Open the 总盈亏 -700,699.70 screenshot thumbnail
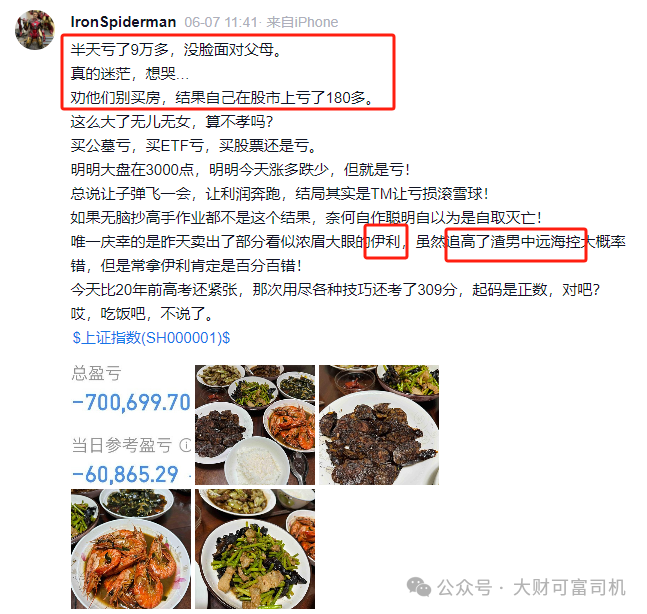 coord(131,425)
